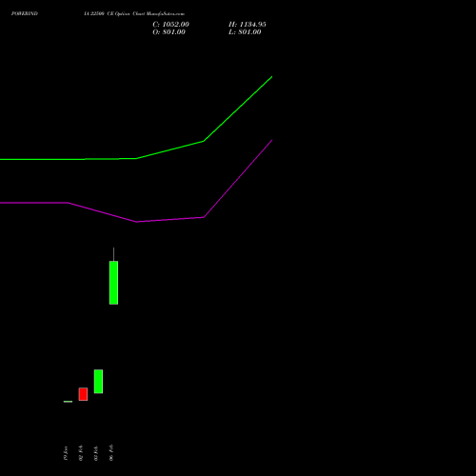Click the POWERIND symbol label
The height and width of the screenshot is (476, 476).
(25, 13)
